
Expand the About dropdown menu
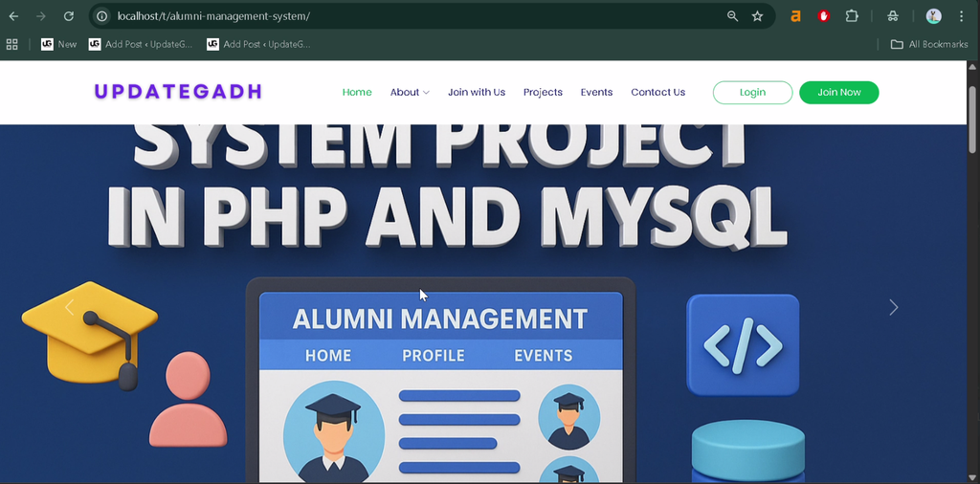point(410,93)
